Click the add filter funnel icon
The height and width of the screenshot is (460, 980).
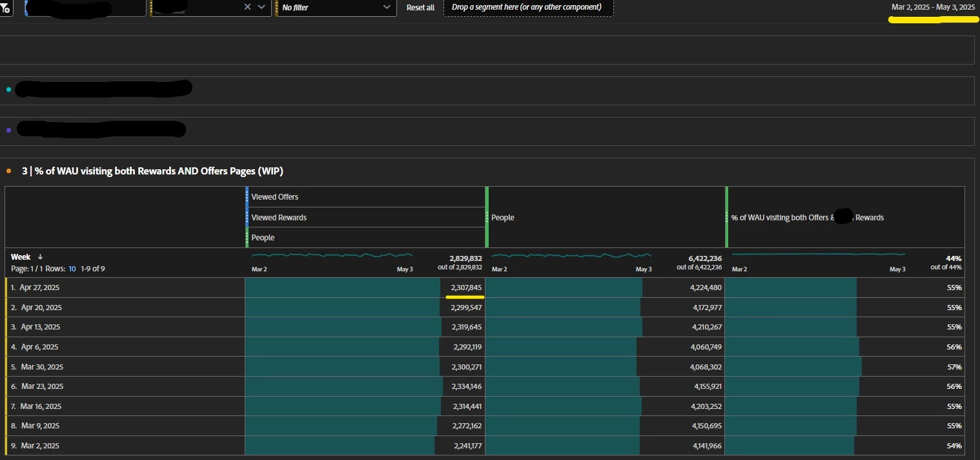tap(5, 8)
